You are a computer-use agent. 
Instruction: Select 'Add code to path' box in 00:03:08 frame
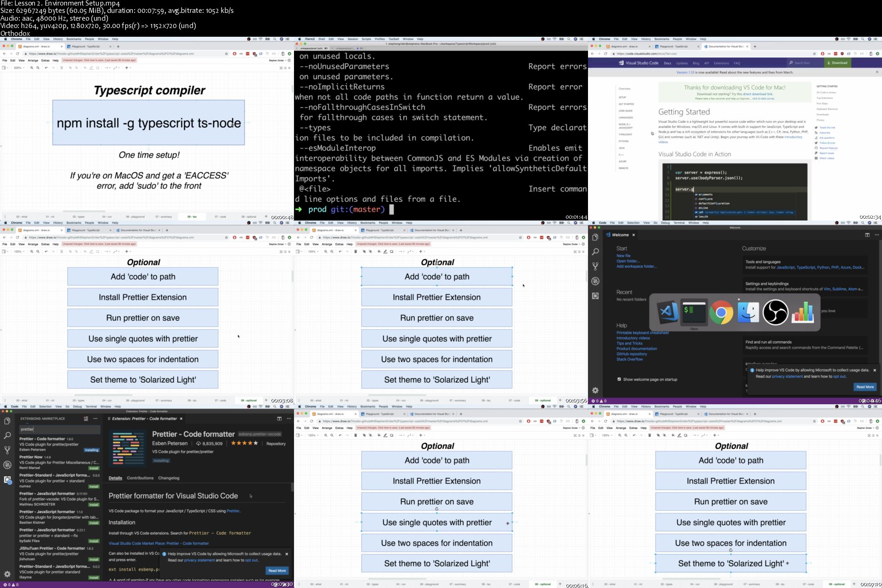(x=143, y=277)
